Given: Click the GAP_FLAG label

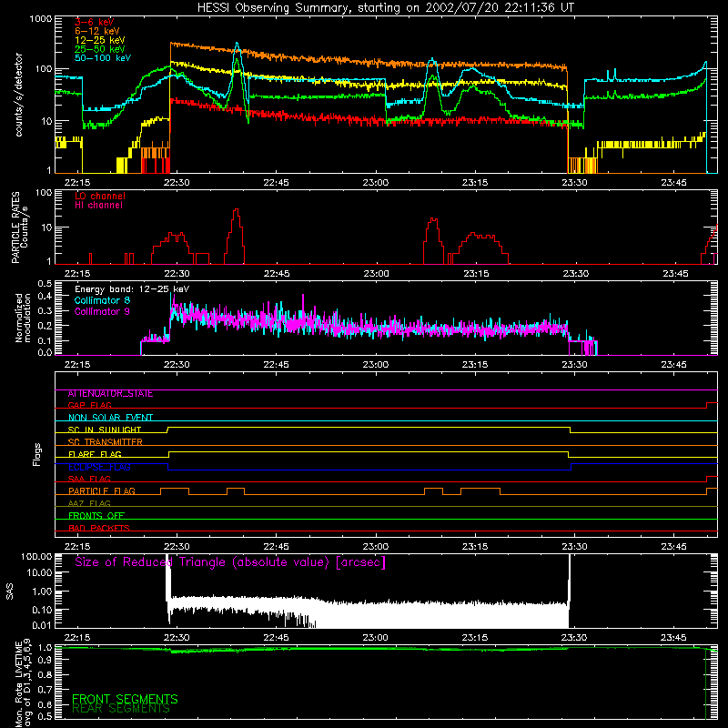Looking at the screenshot, I should [90, 405].
